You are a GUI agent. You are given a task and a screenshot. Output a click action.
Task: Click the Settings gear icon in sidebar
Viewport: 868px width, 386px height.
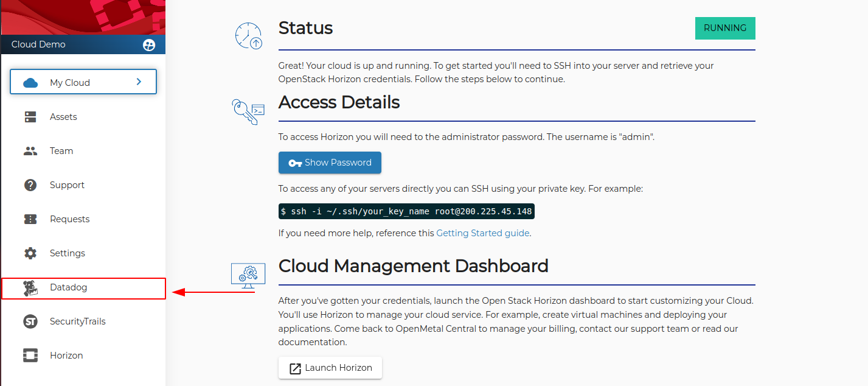tap(30, 253)
